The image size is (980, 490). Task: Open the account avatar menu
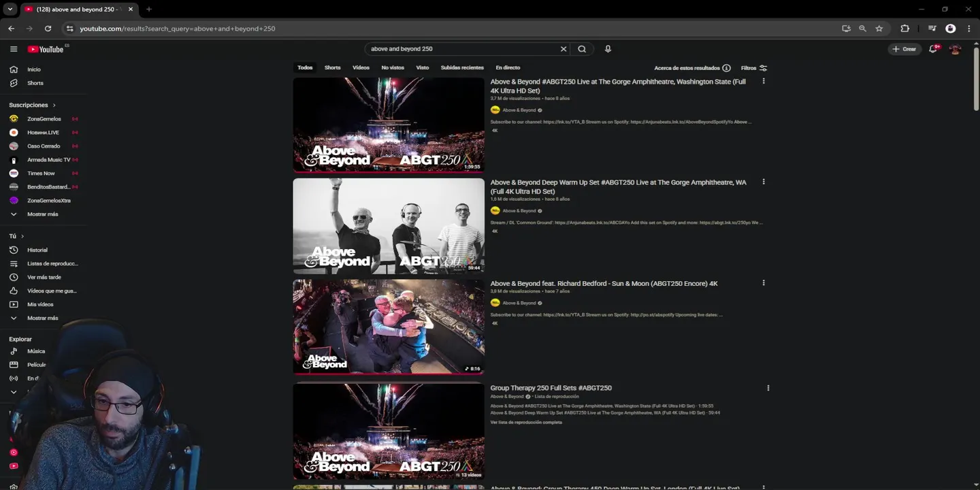pos(955,49)
